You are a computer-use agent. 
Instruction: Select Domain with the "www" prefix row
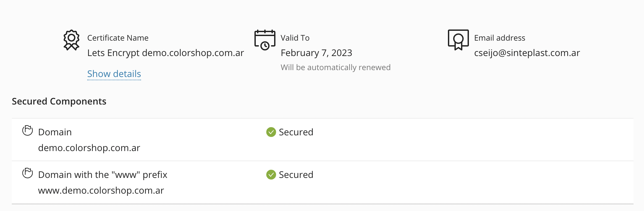point(102,175)
